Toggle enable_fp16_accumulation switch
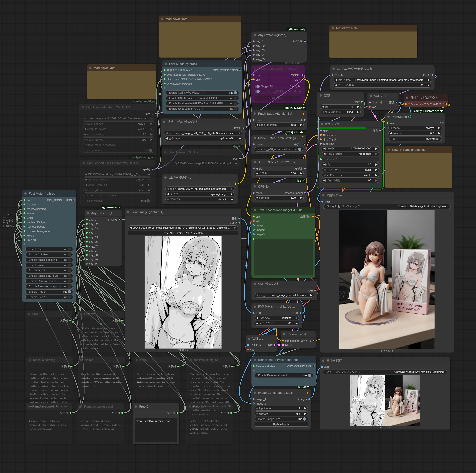The width and height of the screenshot is (476, 473). [x=300, y=149]
